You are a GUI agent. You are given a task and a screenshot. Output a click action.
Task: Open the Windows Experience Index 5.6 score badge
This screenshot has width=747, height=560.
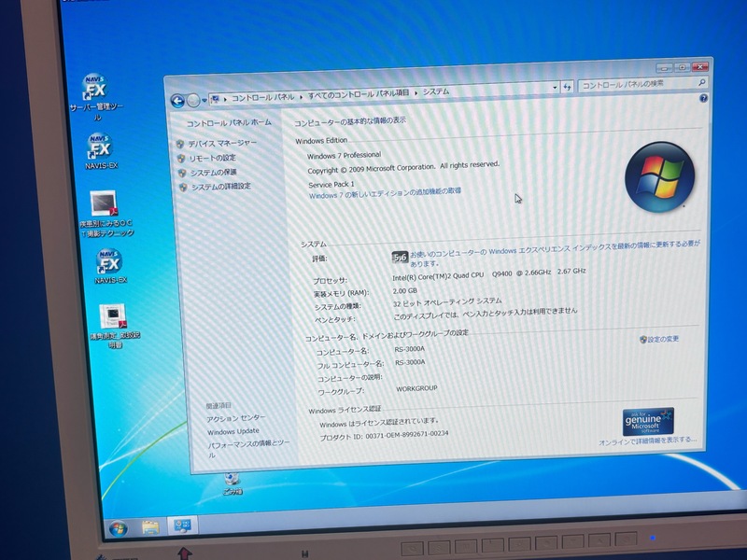pyautogui.click(x=400, y=257)
